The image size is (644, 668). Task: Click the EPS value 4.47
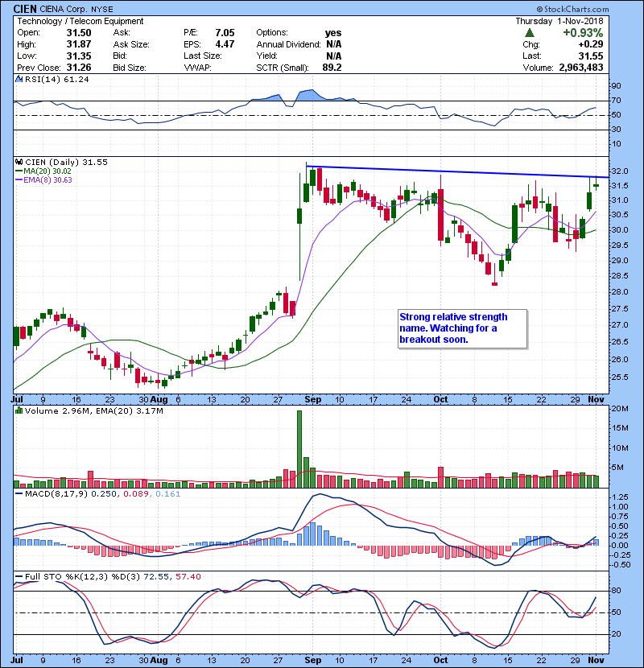click(x=225, y=44)
